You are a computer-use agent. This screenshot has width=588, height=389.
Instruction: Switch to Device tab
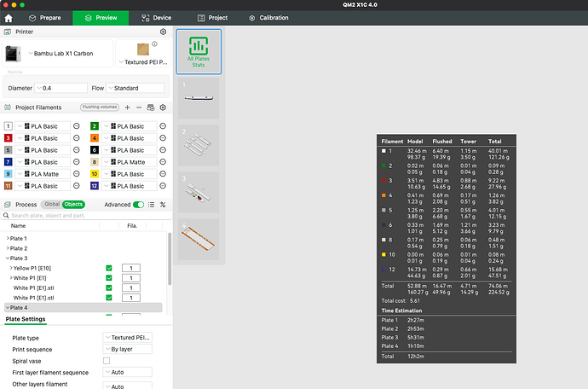click(x=157, y=18)
